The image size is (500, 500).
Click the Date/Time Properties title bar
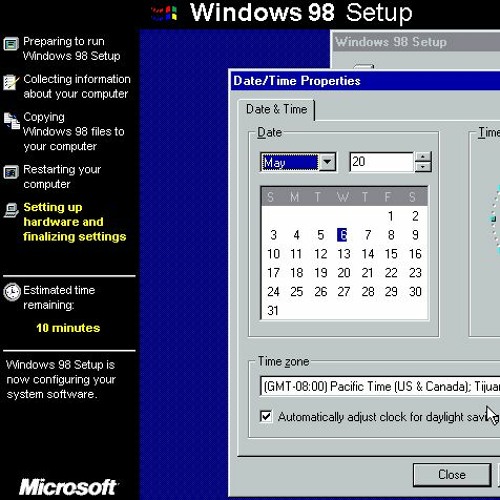pos(365,81)
